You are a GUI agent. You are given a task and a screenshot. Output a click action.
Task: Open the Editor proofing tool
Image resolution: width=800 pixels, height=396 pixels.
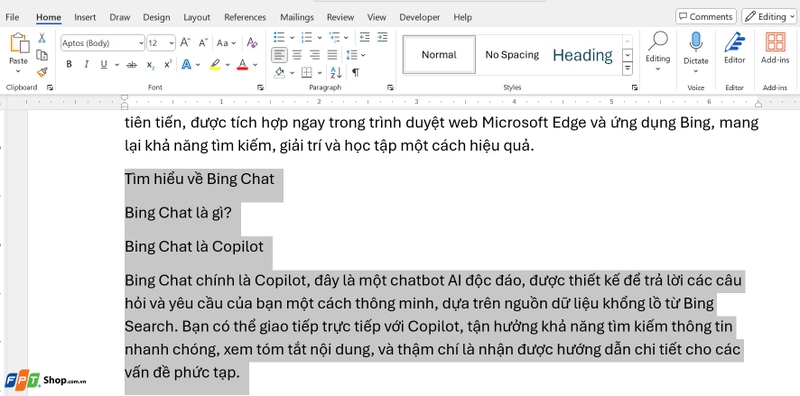[x=735, y=47]
